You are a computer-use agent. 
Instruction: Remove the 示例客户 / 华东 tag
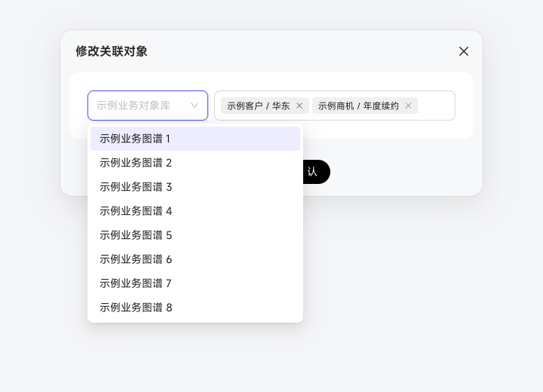point(299,106)
